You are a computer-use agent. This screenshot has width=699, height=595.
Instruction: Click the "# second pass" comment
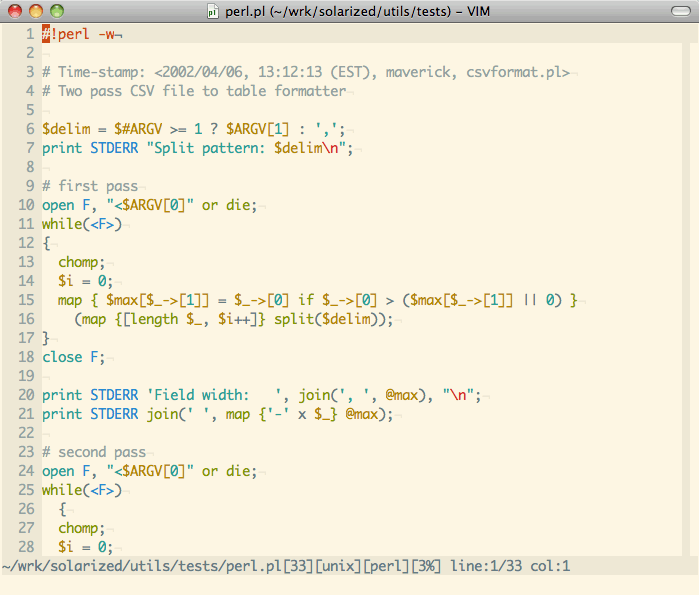click(94, 452)
